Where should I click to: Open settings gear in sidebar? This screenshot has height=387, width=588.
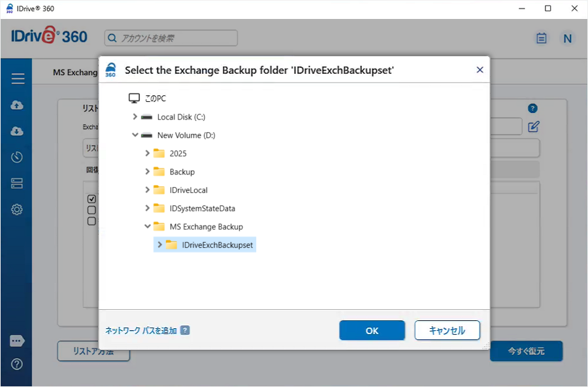18,210
